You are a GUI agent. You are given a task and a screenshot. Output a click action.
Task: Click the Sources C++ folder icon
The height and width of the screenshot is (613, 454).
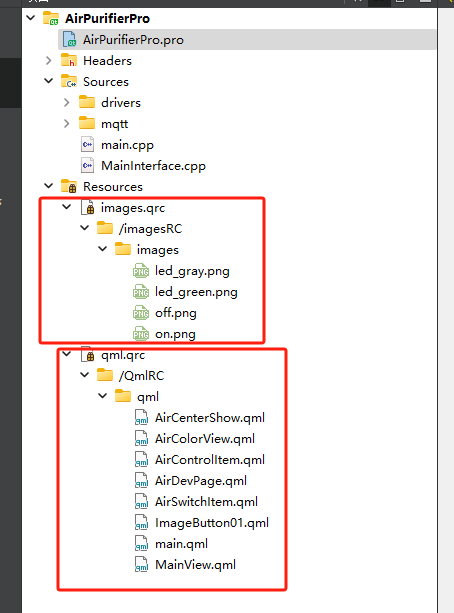point(69,81)
